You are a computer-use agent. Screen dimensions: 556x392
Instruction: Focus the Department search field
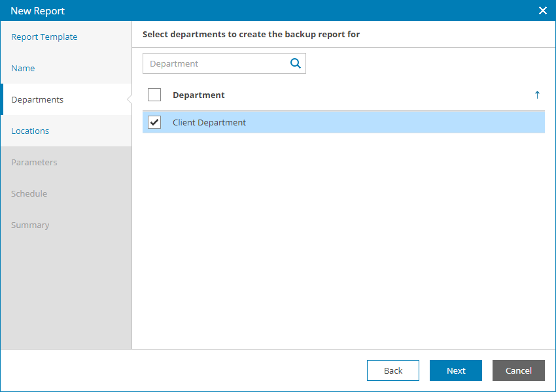tap(216, 63)
